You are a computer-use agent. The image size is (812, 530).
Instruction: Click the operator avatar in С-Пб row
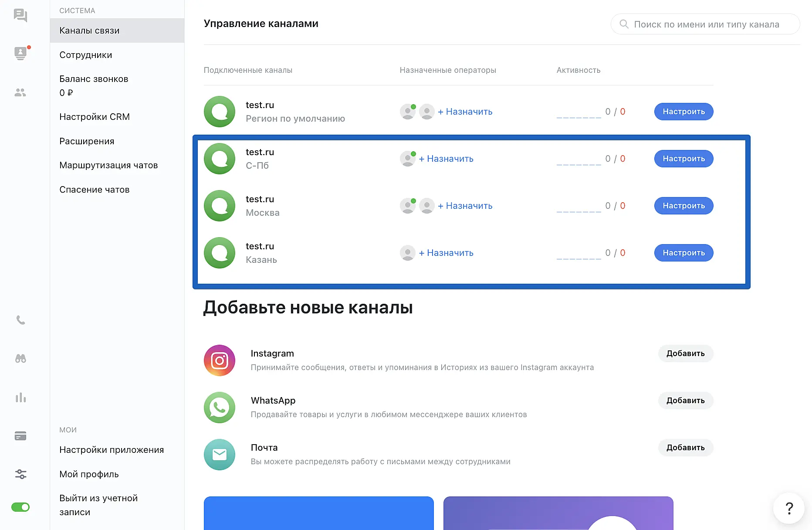[408, 159]
